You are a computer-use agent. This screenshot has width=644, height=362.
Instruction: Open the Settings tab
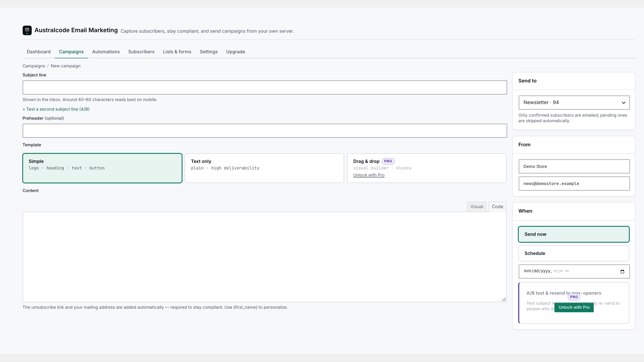click(209, 52)
